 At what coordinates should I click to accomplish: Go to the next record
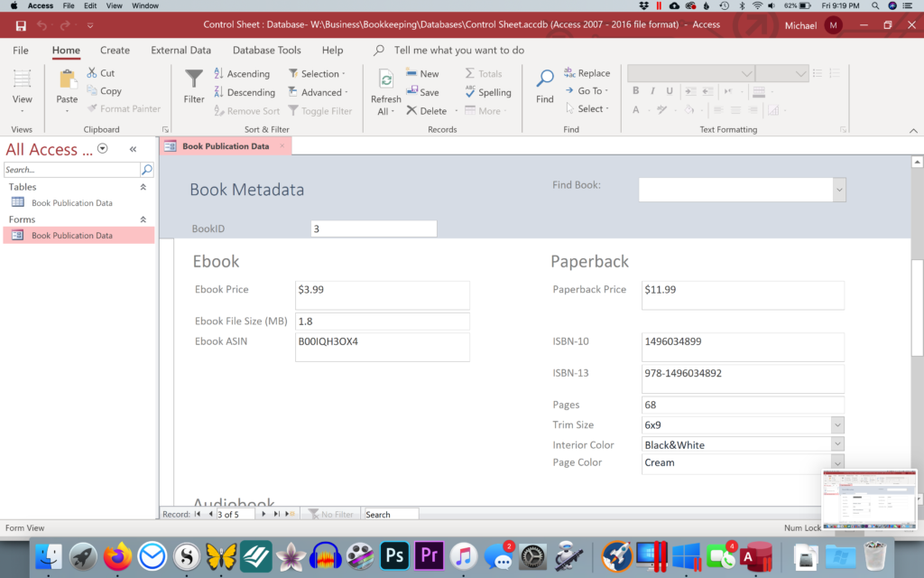point(263,514)
